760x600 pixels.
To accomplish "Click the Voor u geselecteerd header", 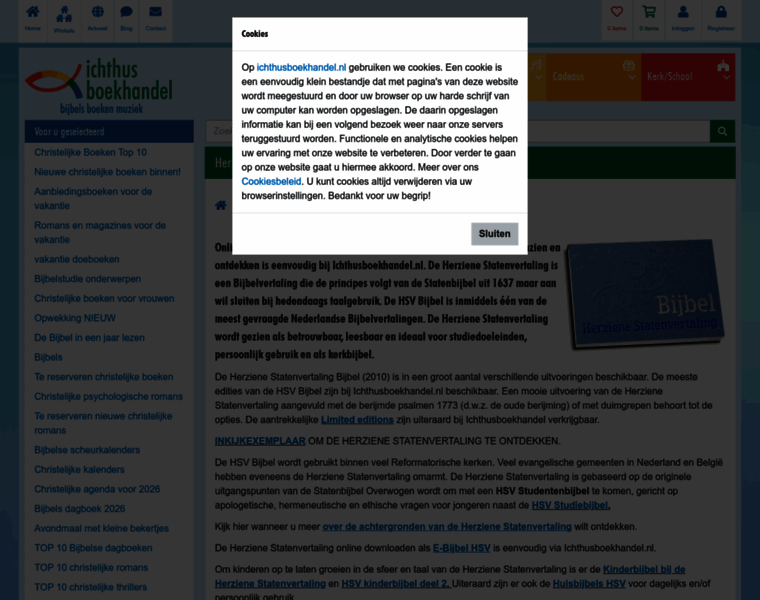I will pos(109,131).
